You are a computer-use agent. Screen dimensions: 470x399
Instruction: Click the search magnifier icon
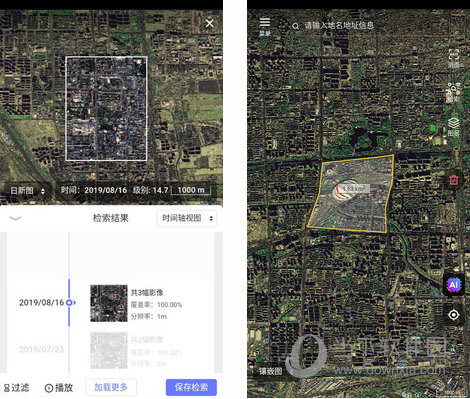(x=295, y=26)
